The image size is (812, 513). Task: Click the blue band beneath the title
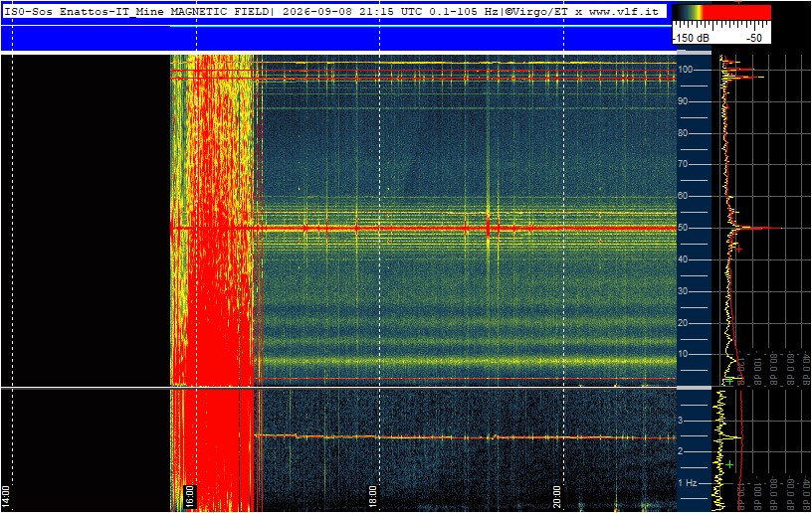point(334,38)
